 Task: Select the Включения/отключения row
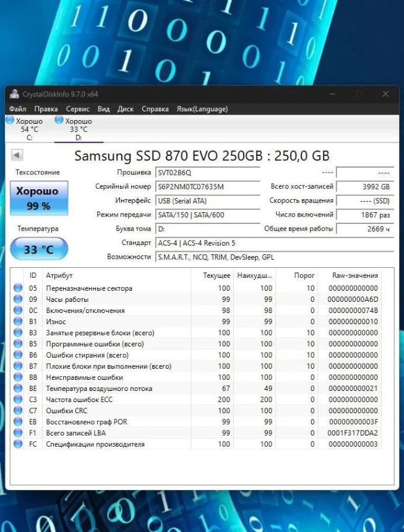(196, 311)
